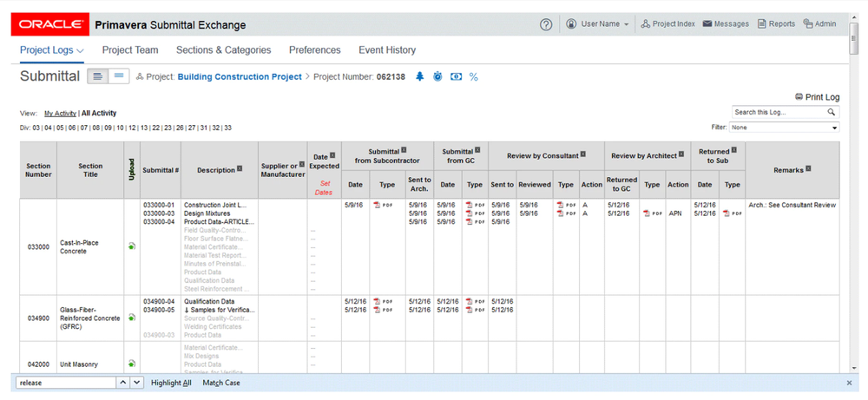Viewport: 868px width, 400px height.
Task: Open Submittal from GC PDF for 033000-04
Action: click(x=475, y=222)
